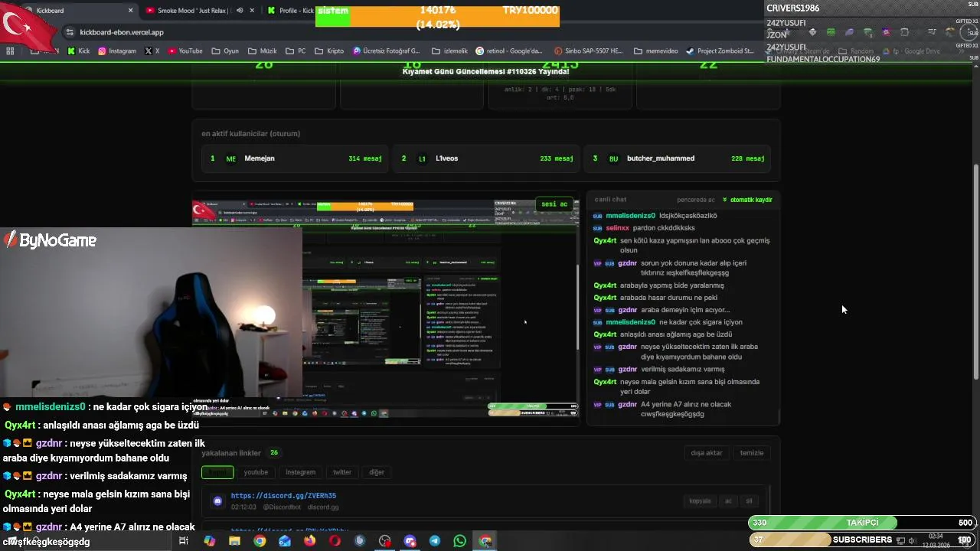Open File Explorer from the taskbar

point(234,541)
